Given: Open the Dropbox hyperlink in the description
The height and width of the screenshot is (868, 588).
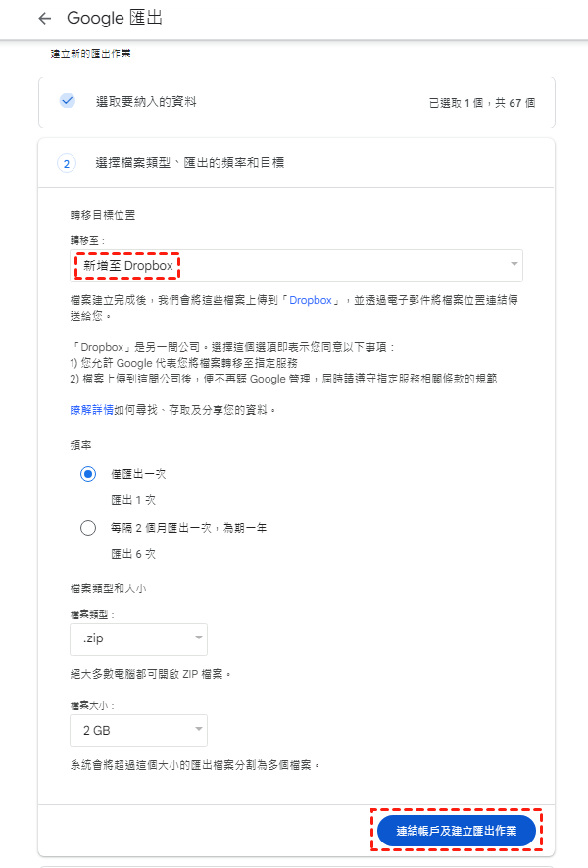Looking at the screenshot, I should (311, 300).
